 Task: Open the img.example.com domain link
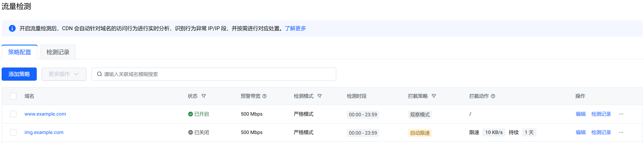click(44, 132)
